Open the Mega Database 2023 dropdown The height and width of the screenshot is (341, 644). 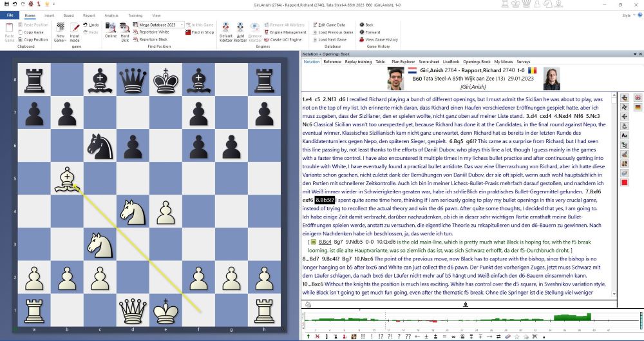pos(182,24)
